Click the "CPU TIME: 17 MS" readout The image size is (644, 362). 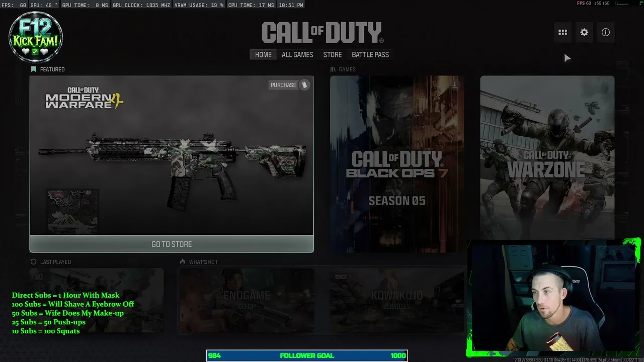pyautogui.click(x=251, y=5)
